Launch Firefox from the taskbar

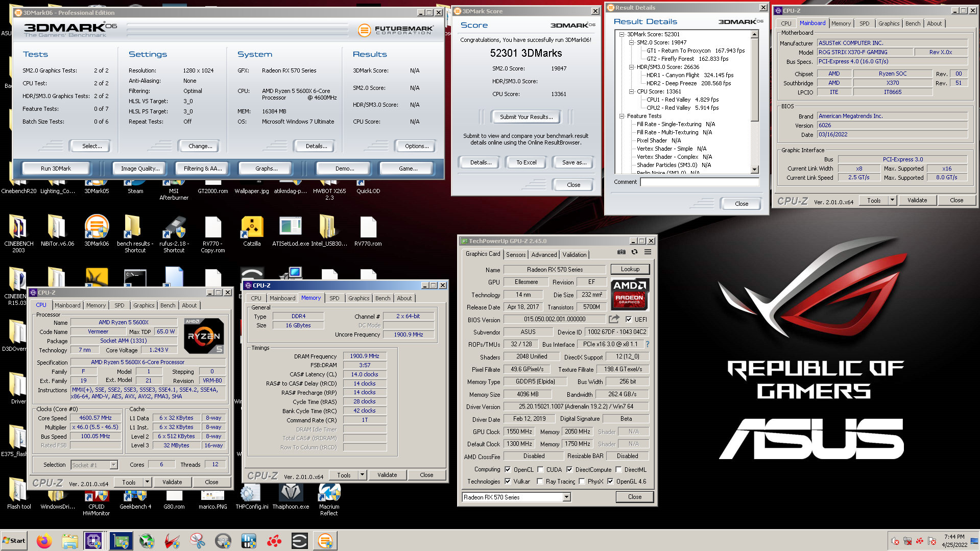(x=44, y=541)
